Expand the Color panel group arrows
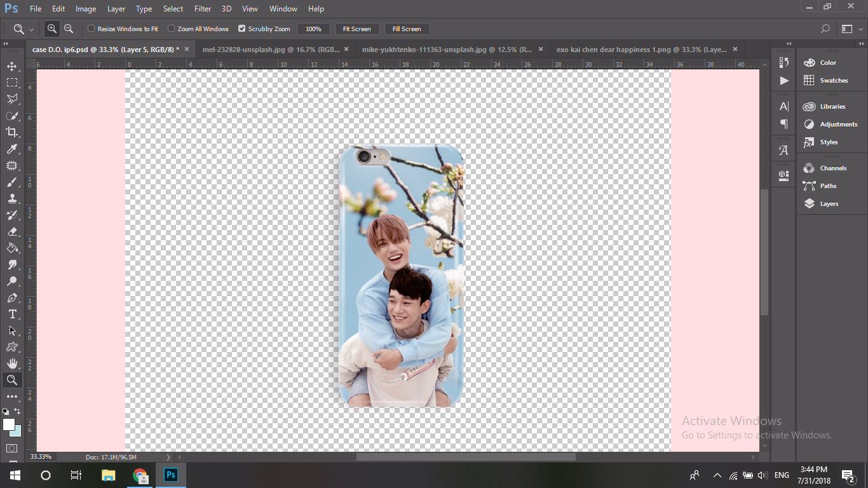Image resolution: width=868 pixels, height=488 pixels. (860, 44)
